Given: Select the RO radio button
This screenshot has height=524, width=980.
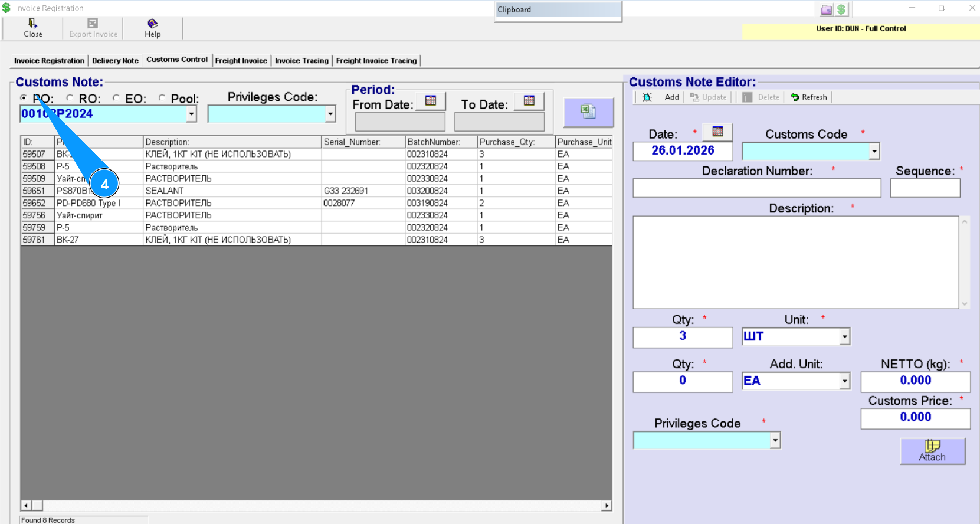Looking at the screenshot, I should 70,98.
